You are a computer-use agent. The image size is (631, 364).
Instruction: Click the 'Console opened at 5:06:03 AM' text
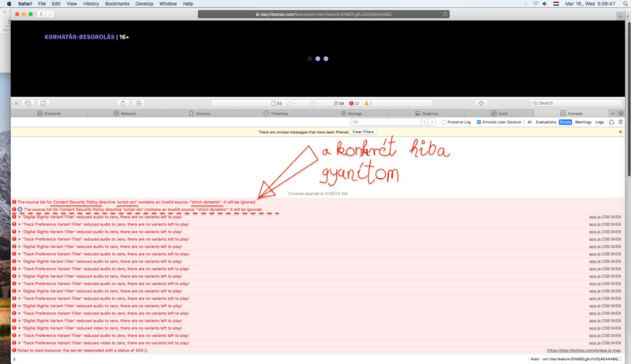pyautogui.click(x=318, y=194)
